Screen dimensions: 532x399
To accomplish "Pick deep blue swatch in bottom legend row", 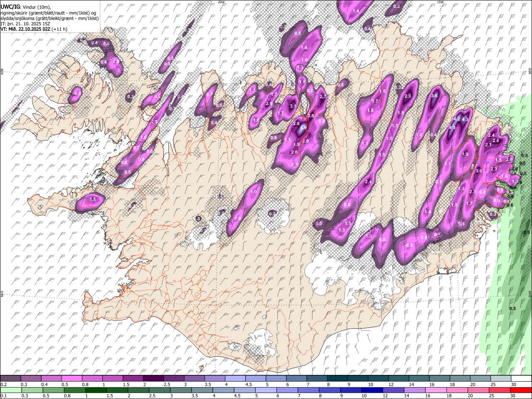I will coord(372,390).
